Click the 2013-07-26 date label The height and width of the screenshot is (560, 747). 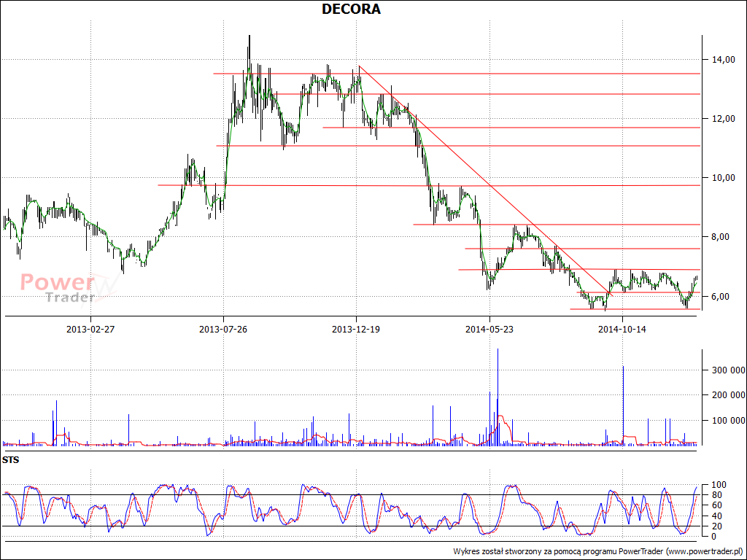click(x=223, y=329)
